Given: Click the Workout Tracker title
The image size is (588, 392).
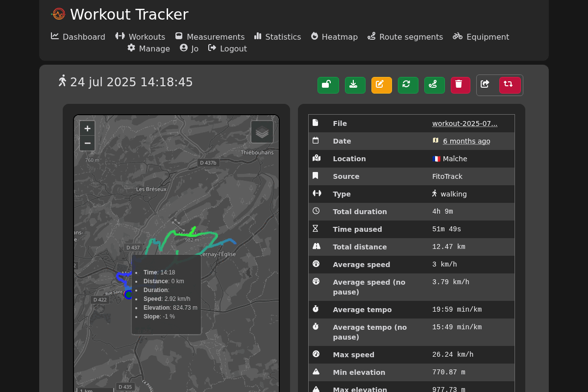Looking at the screenshot, I should point(129,14).
